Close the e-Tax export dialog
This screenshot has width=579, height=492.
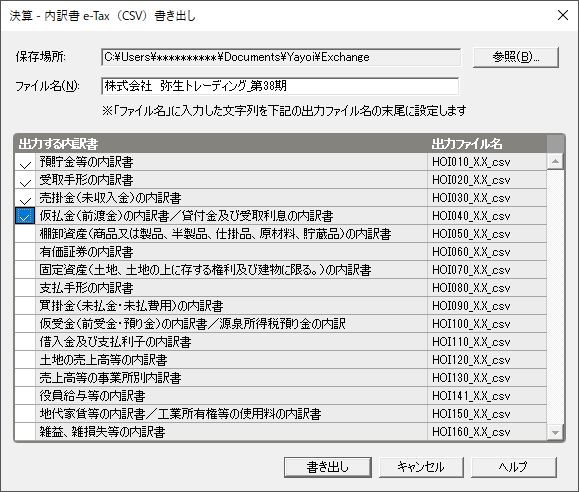coord(563,16)
